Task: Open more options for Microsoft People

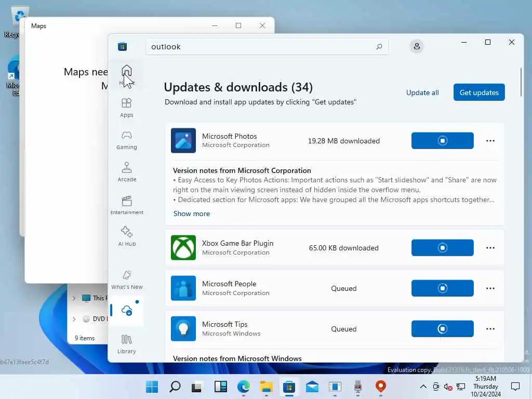Action: [x=490, y=288]
